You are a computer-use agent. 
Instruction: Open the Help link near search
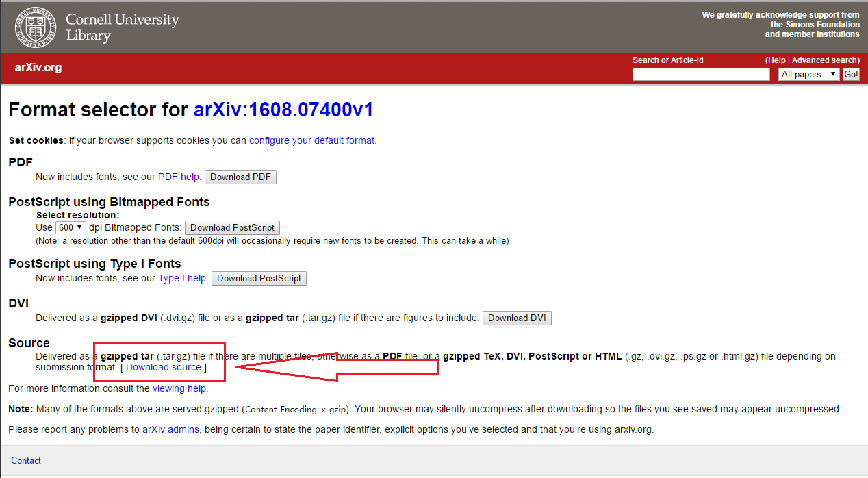(776, 60)
